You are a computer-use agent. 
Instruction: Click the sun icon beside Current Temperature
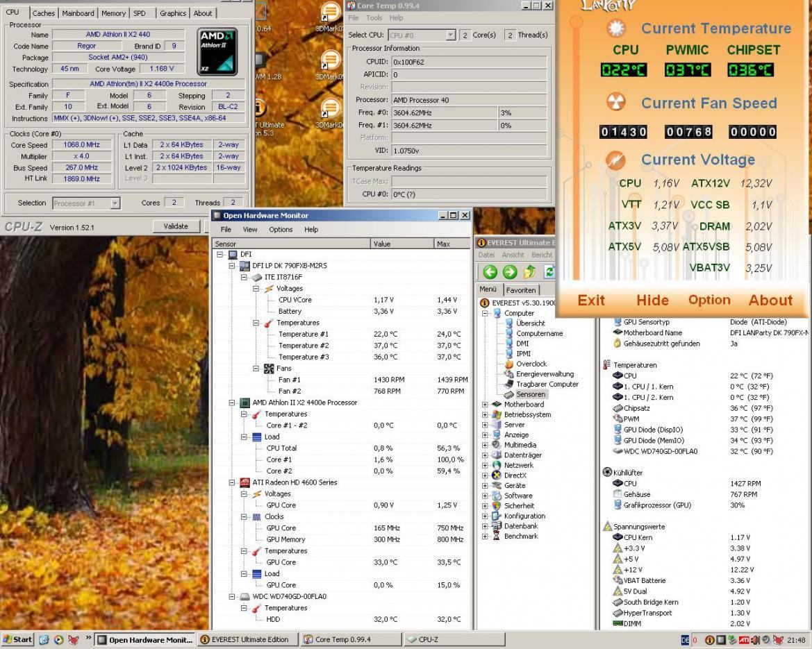615,28
